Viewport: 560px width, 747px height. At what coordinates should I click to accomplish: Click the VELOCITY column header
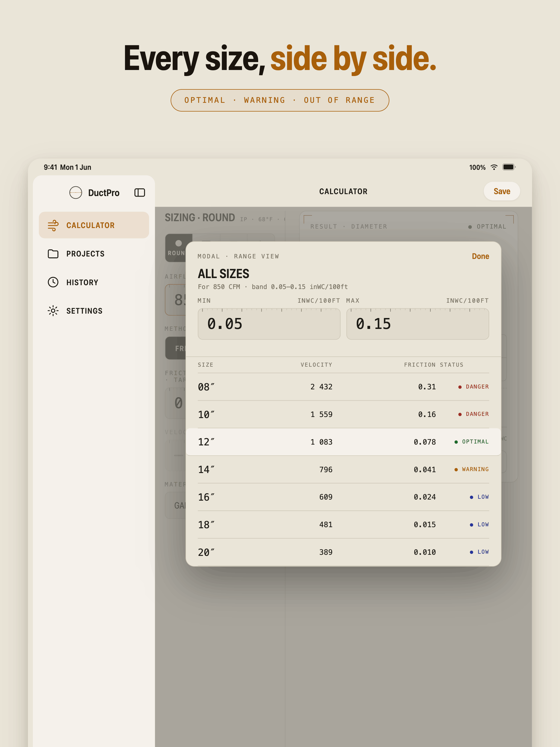pos(316,365)
